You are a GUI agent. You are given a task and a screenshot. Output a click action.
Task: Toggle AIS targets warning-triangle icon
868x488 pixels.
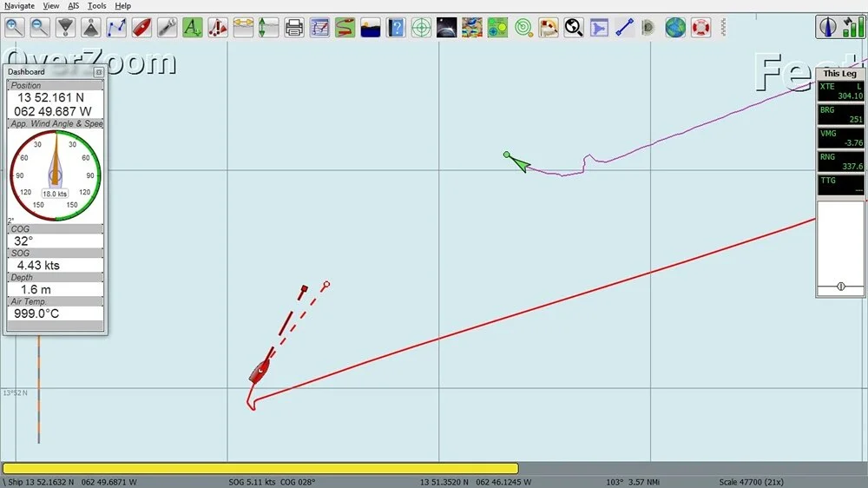coord(218,27)
